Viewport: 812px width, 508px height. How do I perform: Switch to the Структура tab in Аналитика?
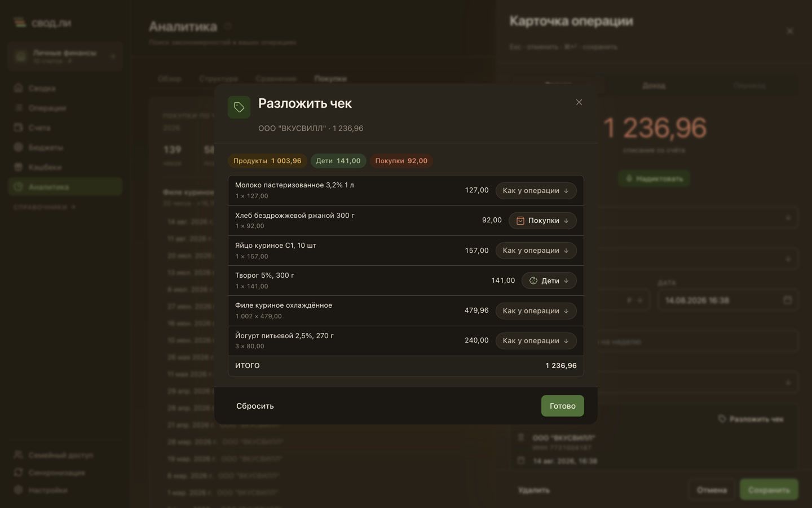[x=218, y=78]
